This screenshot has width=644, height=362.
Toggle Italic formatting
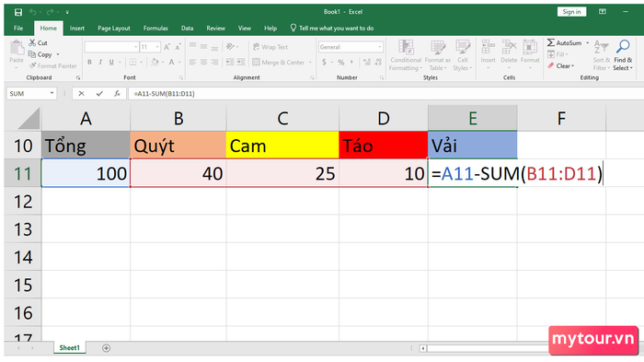pos(100,62)
